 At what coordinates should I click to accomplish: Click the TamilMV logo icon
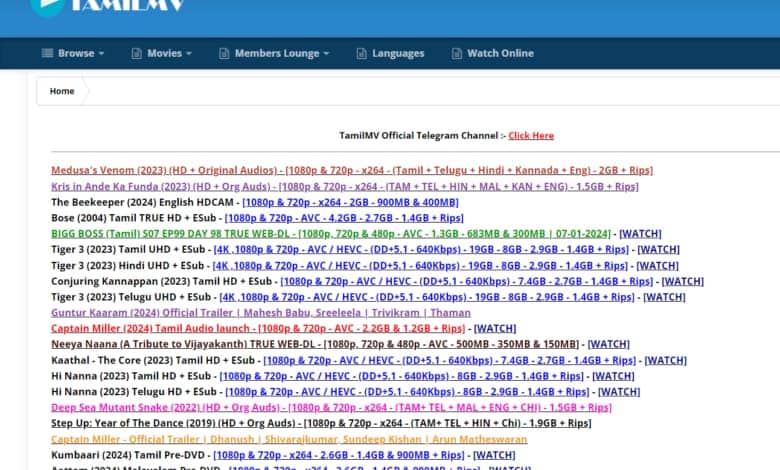[48, 7]
